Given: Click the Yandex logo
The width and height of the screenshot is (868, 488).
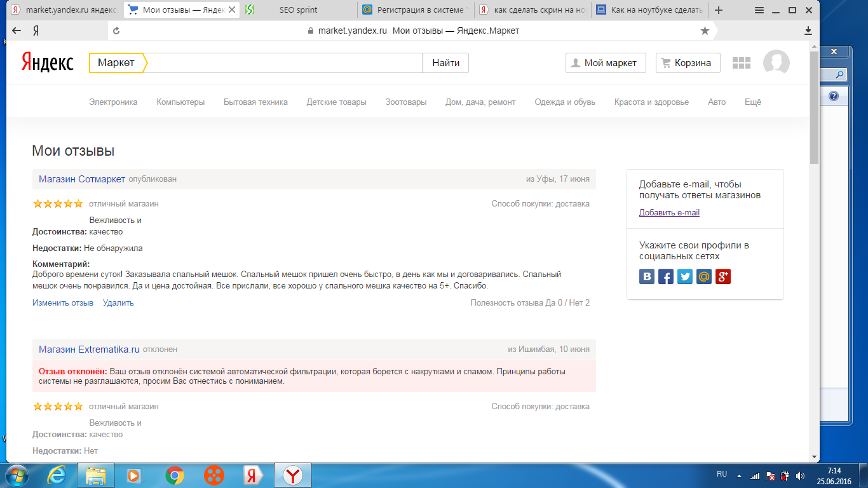Looking at the screenshot, I should tap(48, 62).
